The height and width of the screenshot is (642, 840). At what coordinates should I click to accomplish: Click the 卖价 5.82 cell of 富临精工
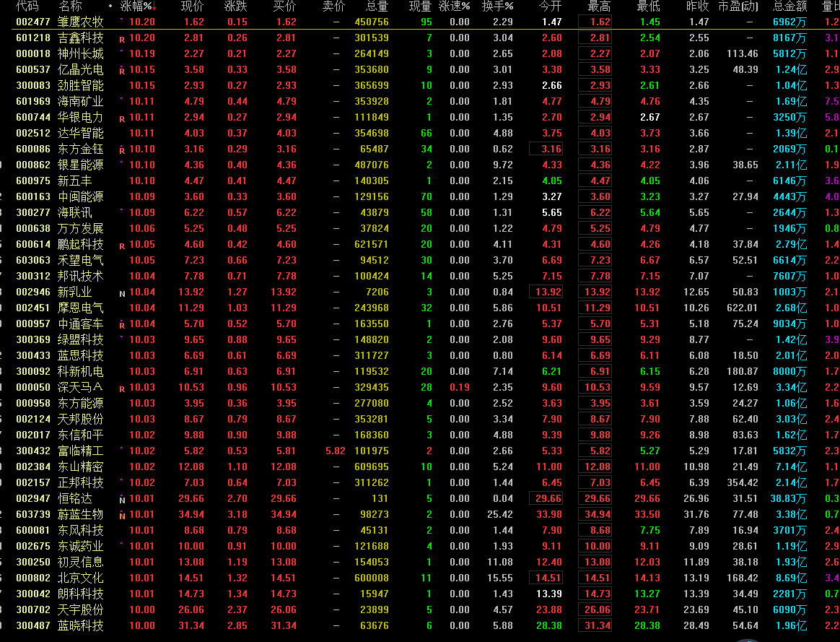point(335,451)
